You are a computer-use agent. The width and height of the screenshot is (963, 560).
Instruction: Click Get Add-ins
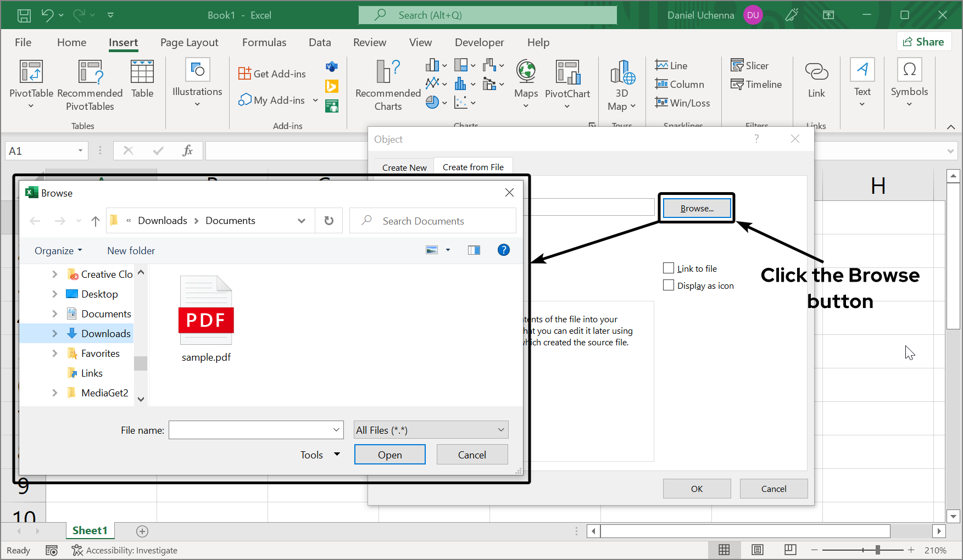(272, 74)
